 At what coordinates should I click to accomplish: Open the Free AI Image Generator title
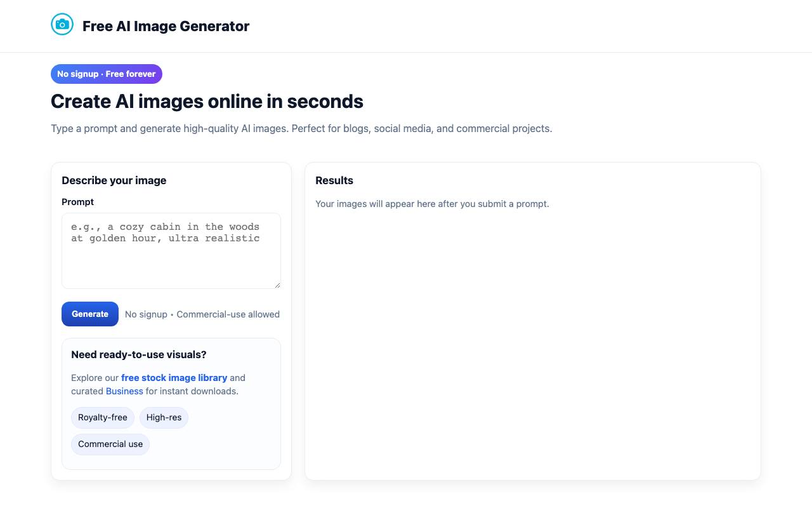(166, 26)
